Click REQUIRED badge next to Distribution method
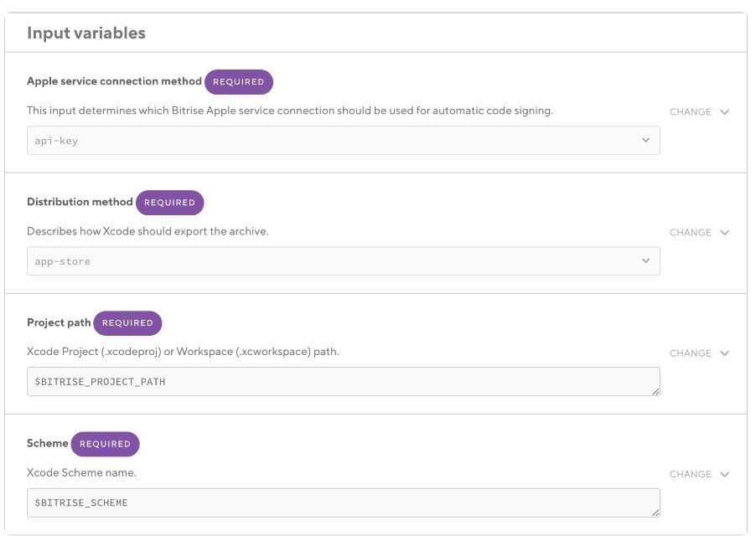The height and width of the screenshot is (546, 756). pyautogui.click(x=169, y=203)
